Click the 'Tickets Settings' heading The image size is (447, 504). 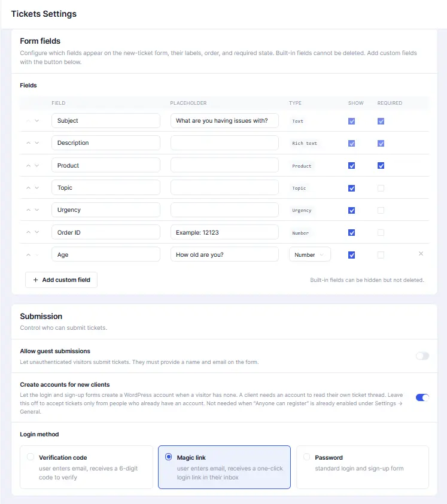click(x=44, y=14)
